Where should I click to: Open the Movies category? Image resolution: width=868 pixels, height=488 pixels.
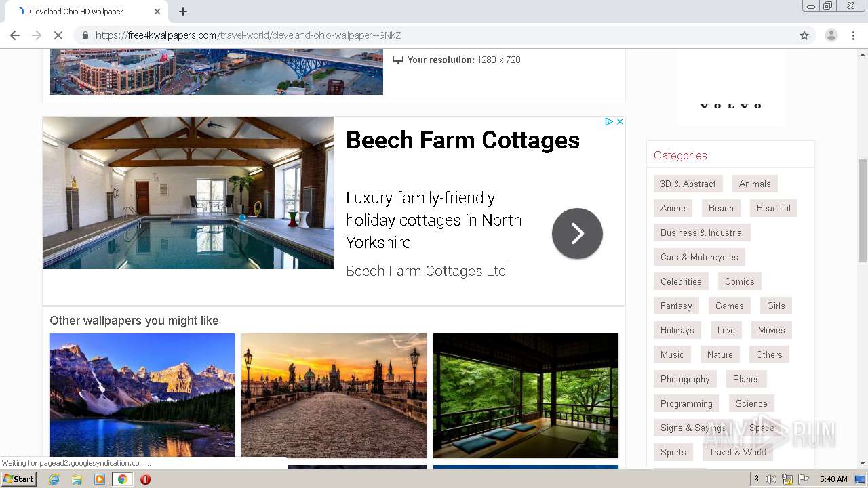point(772,330)
